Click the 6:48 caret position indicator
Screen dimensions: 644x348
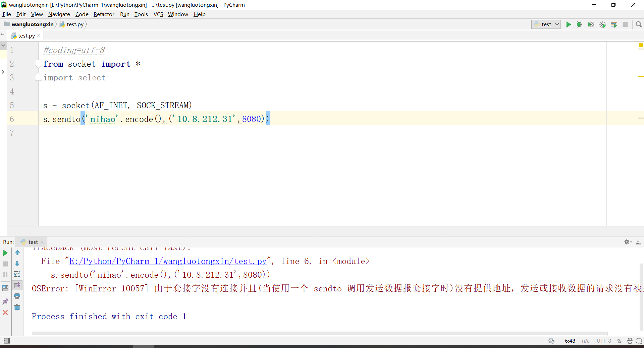click(x=570, y=341)
